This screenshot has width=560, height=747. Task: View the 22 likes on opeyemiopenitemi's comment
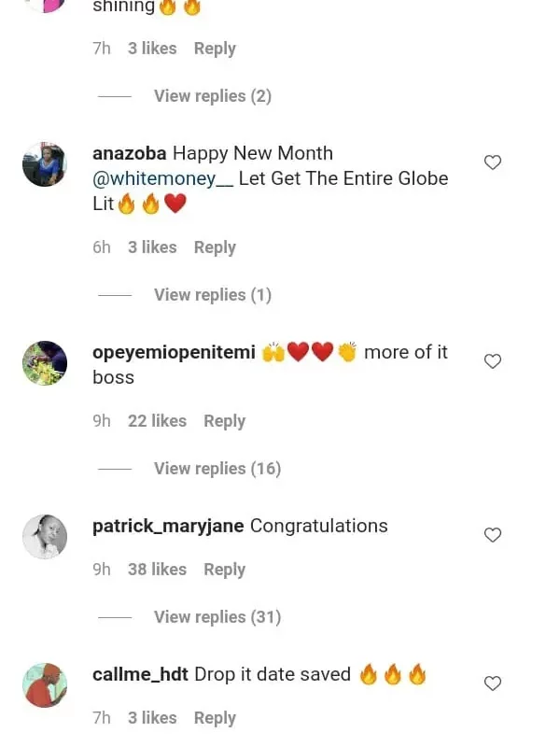(x=157, y=421)
